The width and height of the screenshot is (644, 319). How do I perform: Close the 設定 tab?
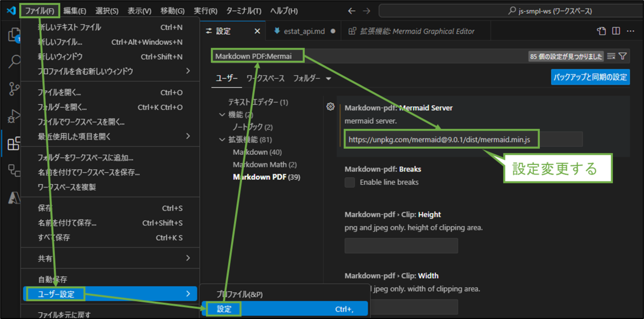pos(257,31)
